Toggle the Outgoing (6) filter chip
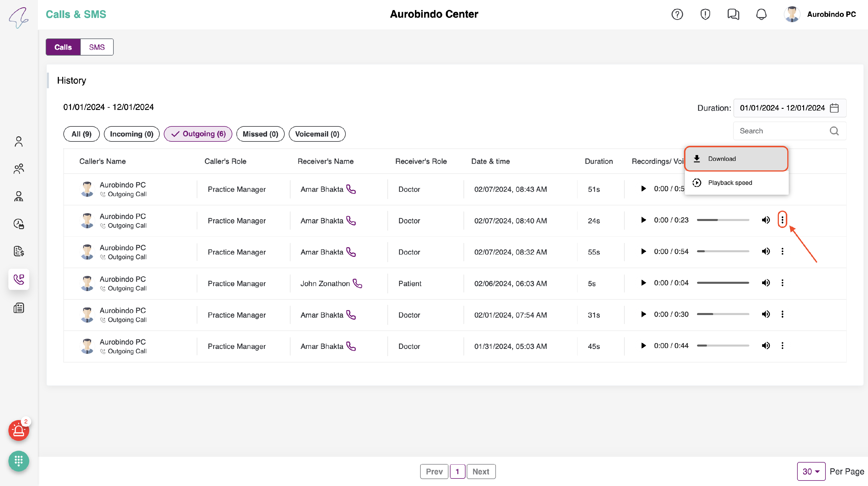 coord(198,134)
